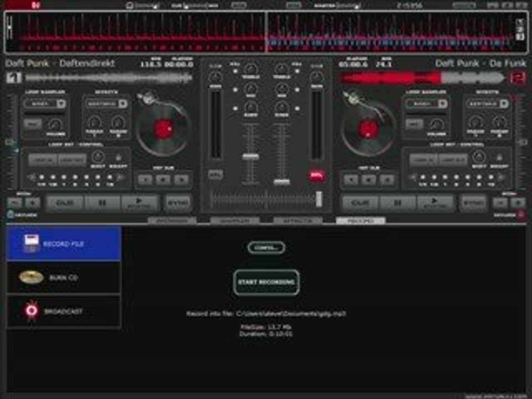Screen dimensions: 532x399
Task: Toggle Smart loop lock on left deck
Action: pyautogui.click(x=119, y=157)
